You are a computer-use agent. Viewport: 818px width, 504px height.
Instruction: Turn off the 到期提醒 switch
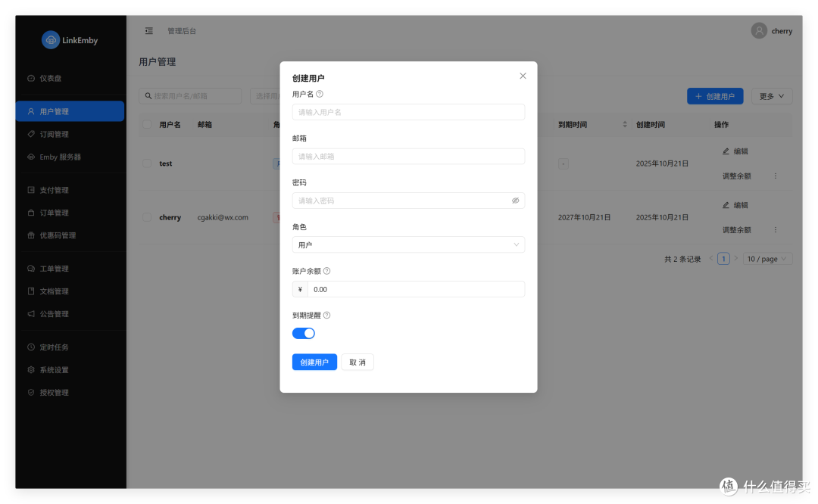pos(304,334)
